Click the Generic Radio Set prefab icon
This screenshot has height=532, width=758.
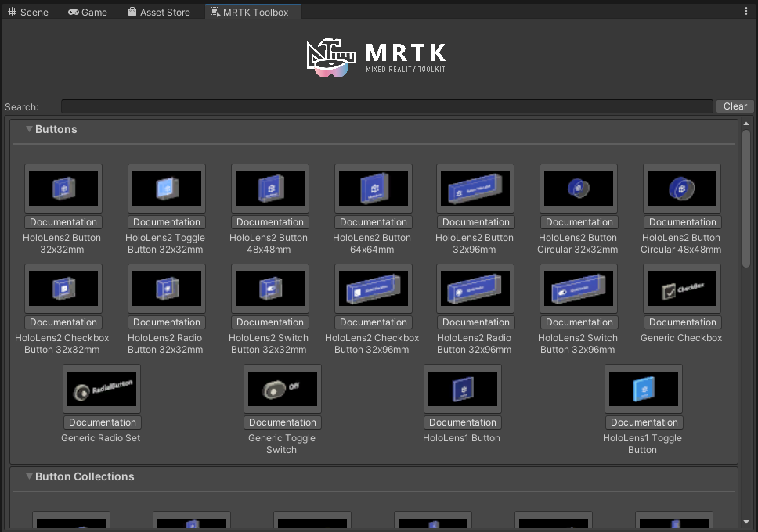102,389
